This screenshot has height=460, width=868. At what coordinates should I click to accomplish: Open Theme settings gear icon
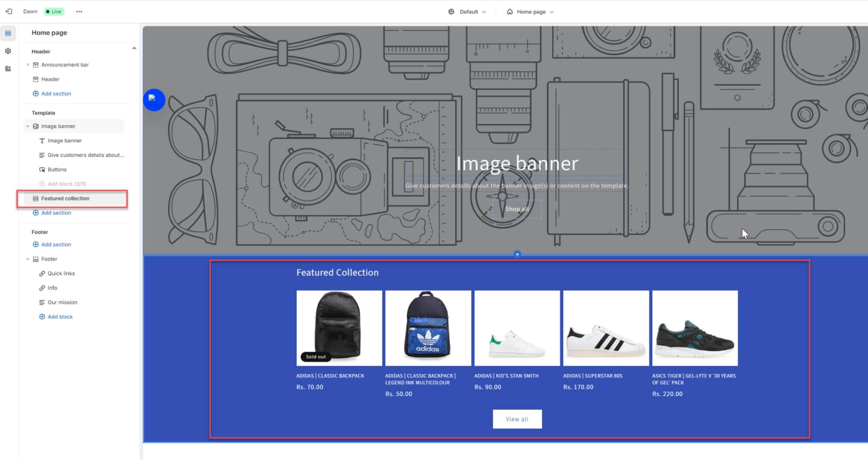click(x=8, y=51)
